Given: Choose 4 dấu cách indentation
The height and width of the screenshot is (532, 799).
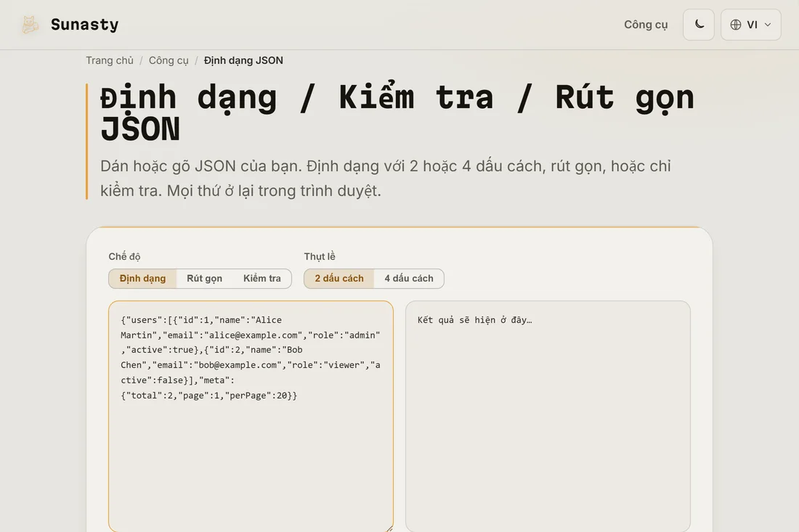Looking at the screenshot, I should click(x=409, y=279).
